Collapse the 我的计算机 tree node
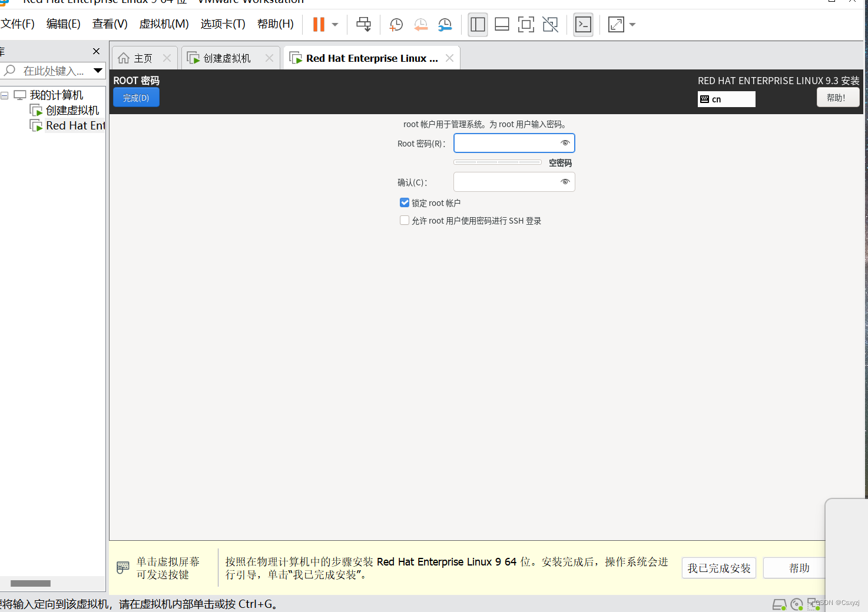This screenshot has height=612, width=868. click(x=4, y=95)
